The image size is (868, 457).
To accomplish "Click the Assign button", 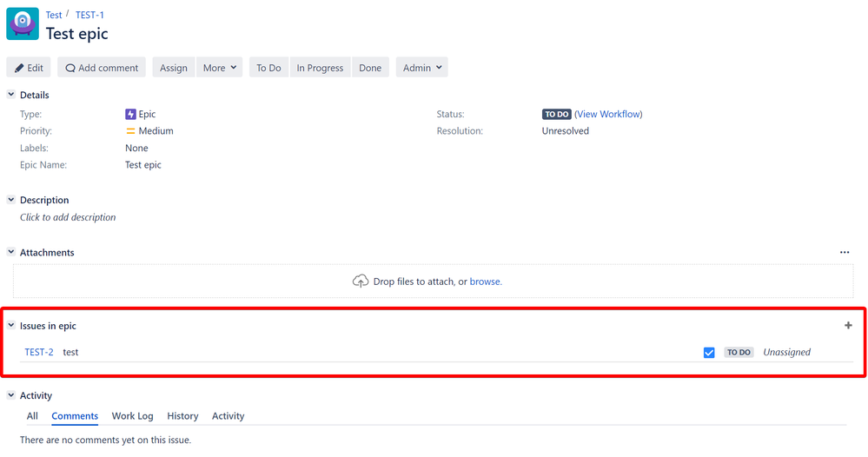I will (x=174, y=68).
